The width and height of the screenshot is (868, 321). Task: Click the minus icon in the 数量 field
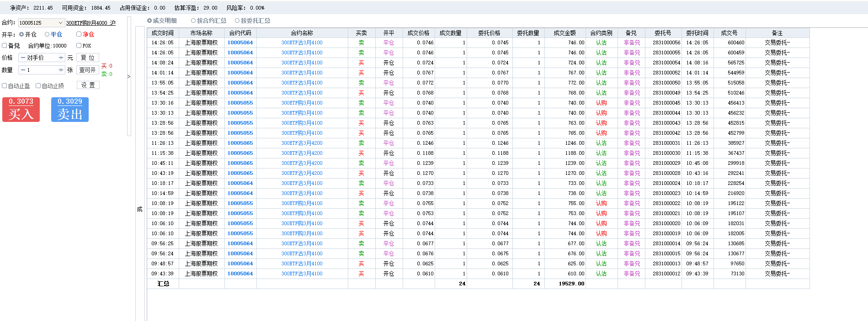pos(23,70)
